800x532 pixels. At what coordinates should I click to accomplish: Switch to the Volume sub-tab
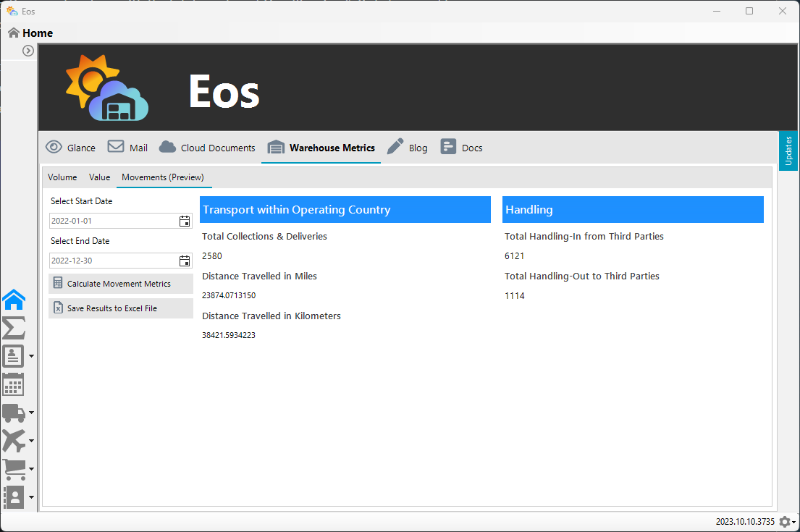[62, 177]
